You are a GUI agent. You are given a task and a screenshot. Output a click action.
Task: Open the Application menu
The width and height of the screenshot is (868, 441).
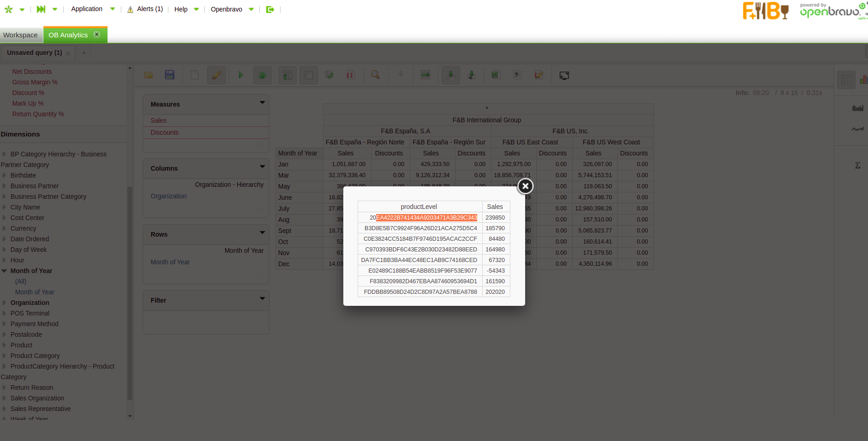point(87,9)
